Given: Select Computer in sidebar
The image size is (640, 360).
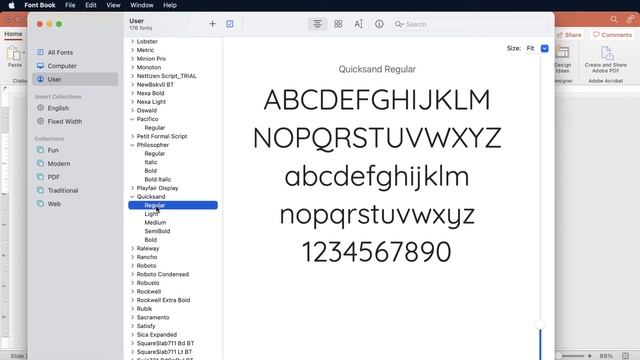Looking at the screenshot, I should click(76, 66).
